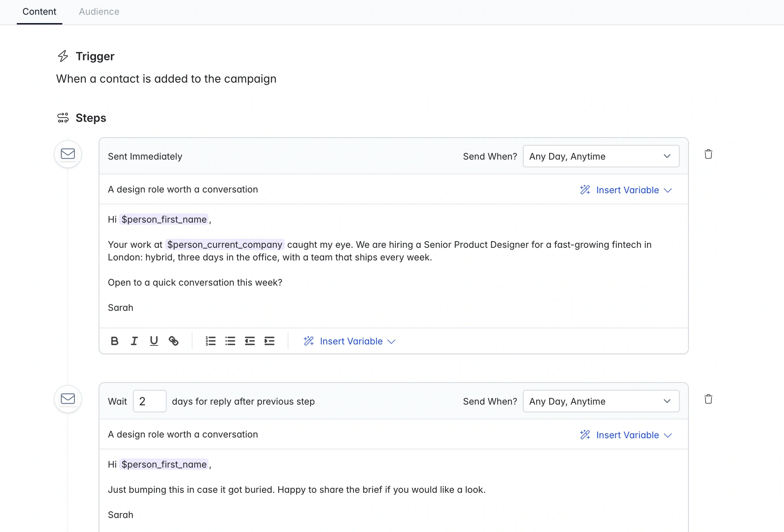This screenshot has width=784, height=532.
Task: Click the envelope icon of second step
Action: [x=68, y=399]
